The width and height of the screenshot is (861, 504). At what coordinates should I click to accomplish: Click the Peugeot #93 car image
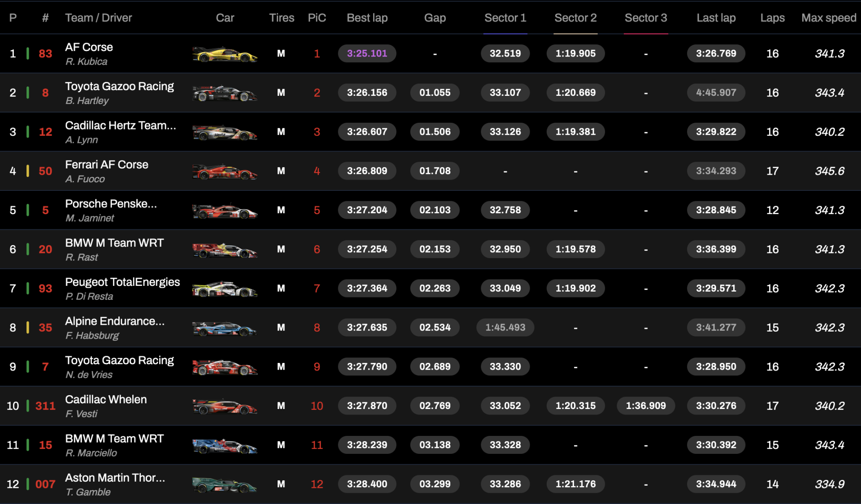(225, 289)
